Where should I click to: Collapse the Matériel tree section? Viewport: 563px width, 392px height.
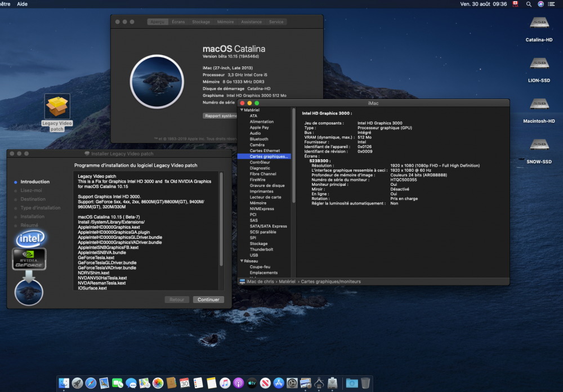[242, 110]
